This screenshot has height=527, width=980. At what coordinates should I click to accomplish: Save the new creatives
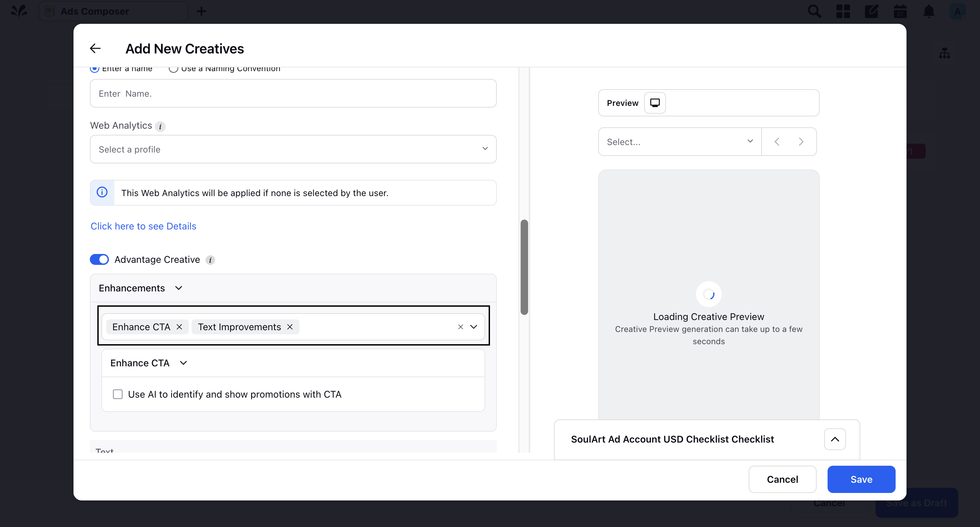(861, 479)
